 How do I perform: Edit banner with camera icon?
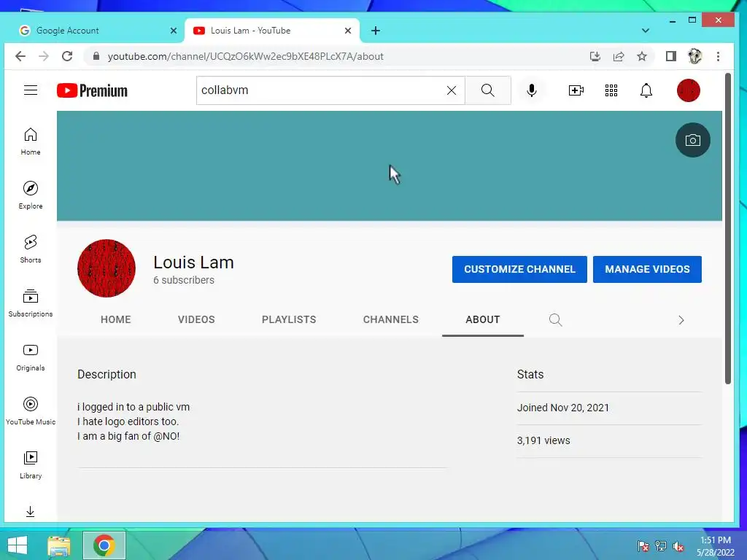tap(693, 140)
